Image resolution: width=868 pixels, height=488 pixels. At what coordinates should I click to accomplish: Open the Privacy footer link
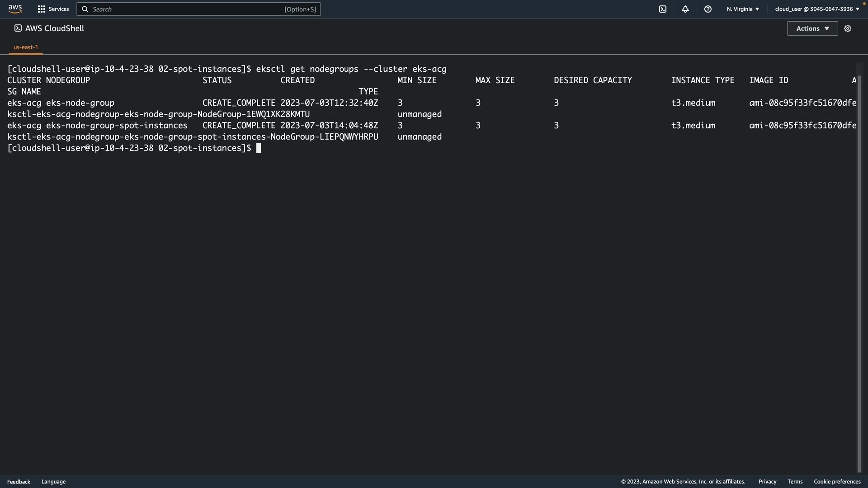pos(767,482)
